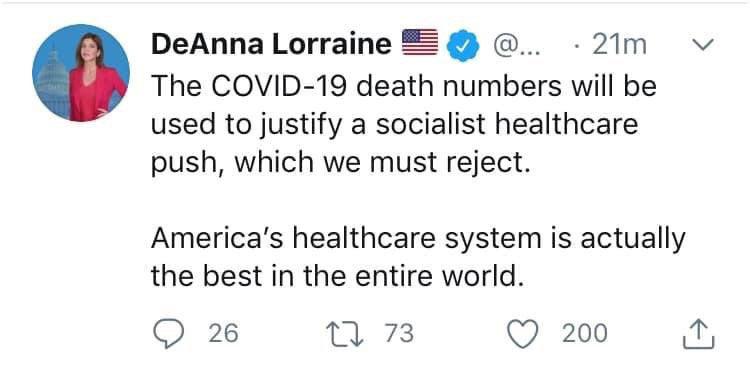
Task: Expand the tweet options chevron
Action: coord(703,45)
